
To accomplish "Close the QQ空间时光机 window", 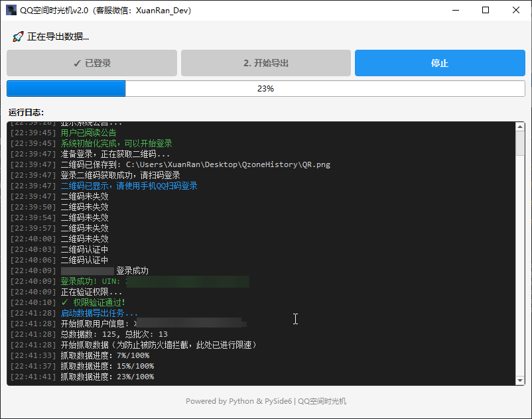I will coord(516,10).
